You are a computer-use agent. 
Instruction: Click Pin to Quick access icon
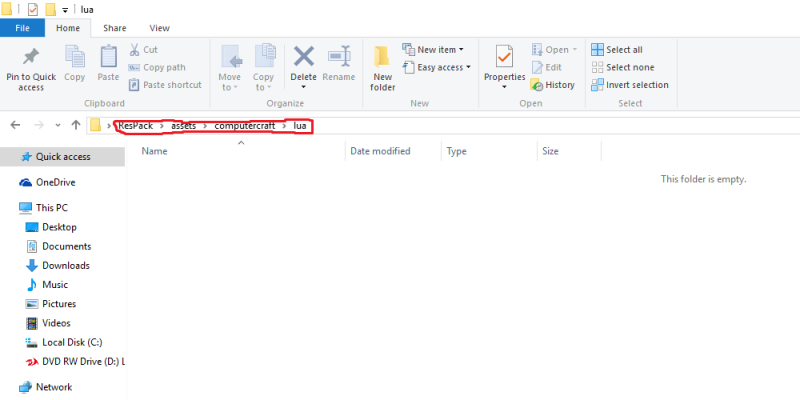tap(31, 57)
